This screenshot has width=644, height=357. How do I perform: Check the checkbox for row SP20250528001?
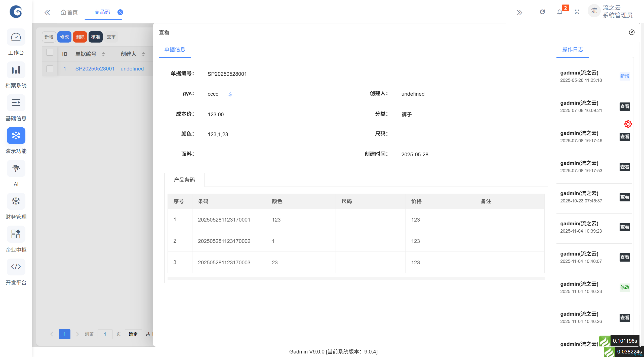click(50, 69)
